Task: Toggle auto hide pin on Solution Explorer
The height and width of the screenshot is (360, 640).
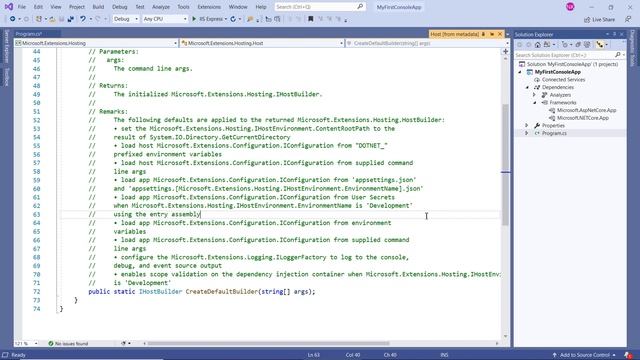Action: click(614, 34)
